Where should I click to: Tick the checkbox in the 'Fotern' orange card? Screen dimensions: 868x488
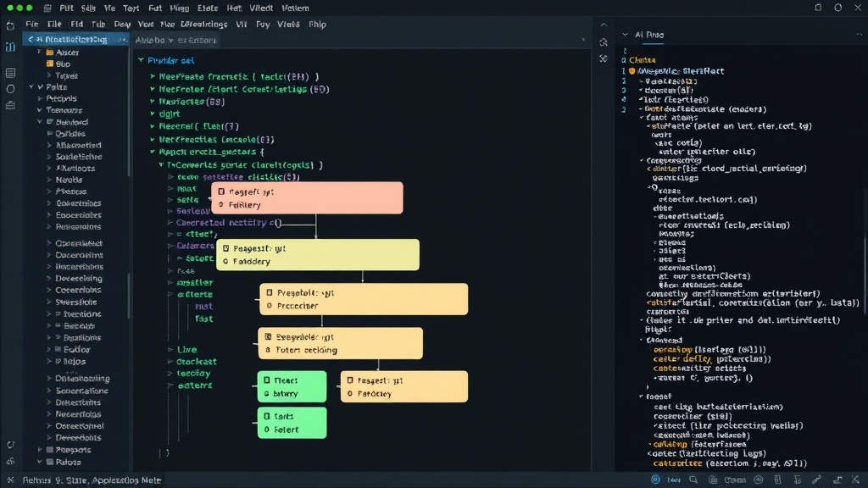click(269, 336)
